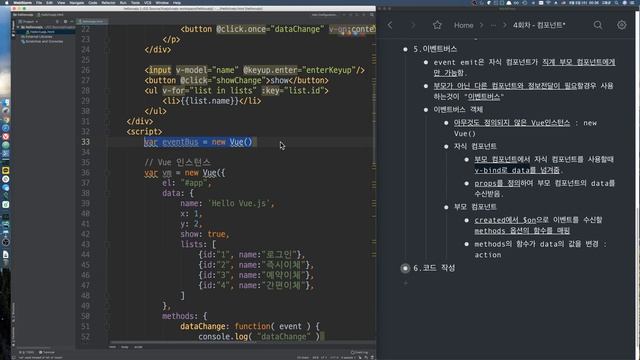Open the Apple menu
The width and height of the screenshot is (640, 360).
[6, 2]
